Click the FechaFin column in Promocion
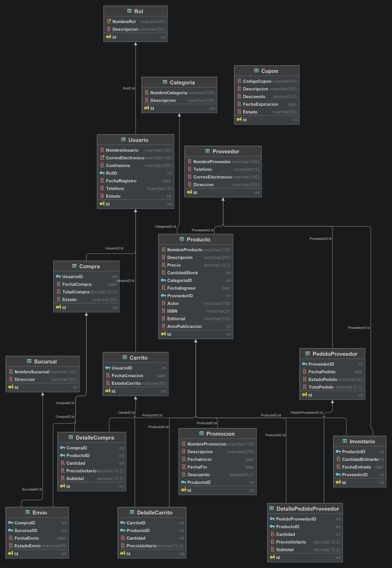This screenshot has height=568, width=392. (218, 467)
